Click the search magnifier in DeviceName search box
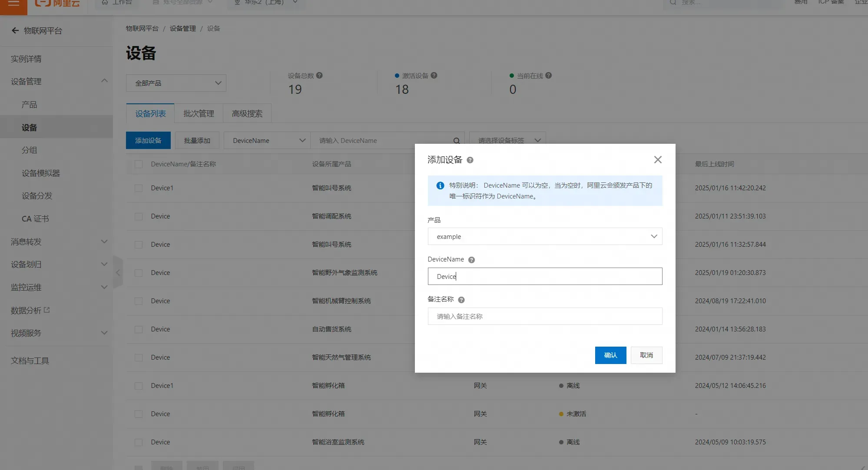This screenshot has width=868, height=470. pos(457,141)
